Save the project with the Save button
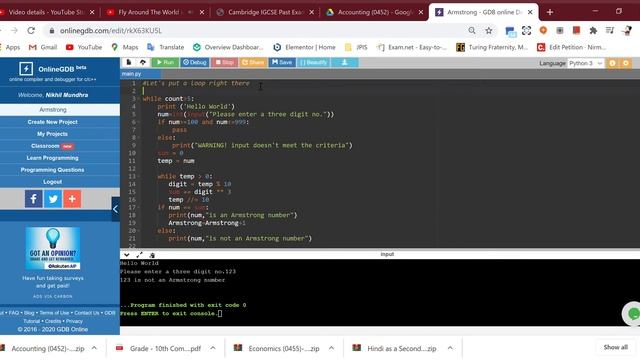Viewport: 640px width, 360px height. pos(282,62)
